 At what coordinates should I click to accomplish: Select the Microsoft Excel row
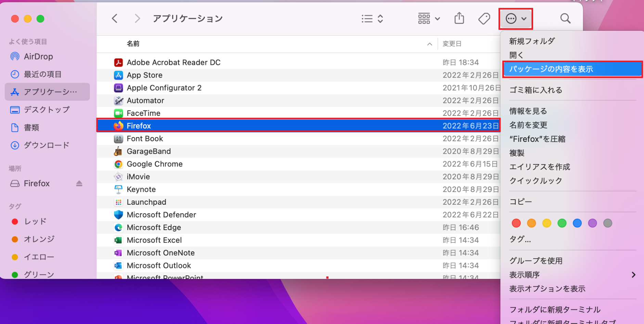298,240
